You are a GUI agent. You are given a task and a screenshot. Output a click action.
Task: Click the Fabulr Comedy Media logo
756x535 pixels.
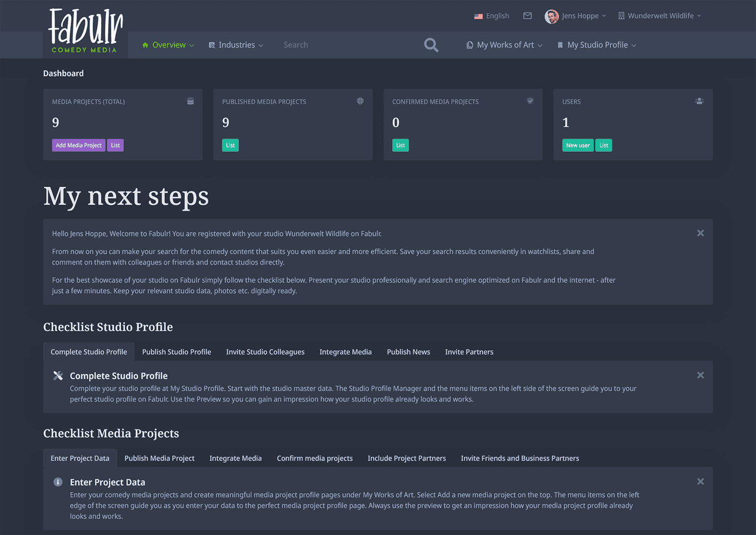pos(85,31)
